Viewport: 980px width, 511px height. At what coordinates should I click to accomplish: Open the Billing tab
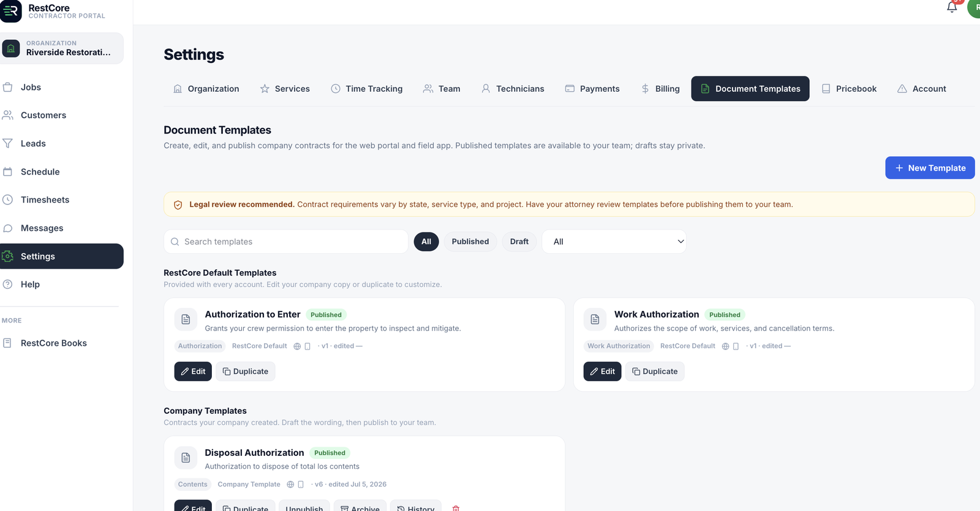[660, 89]
